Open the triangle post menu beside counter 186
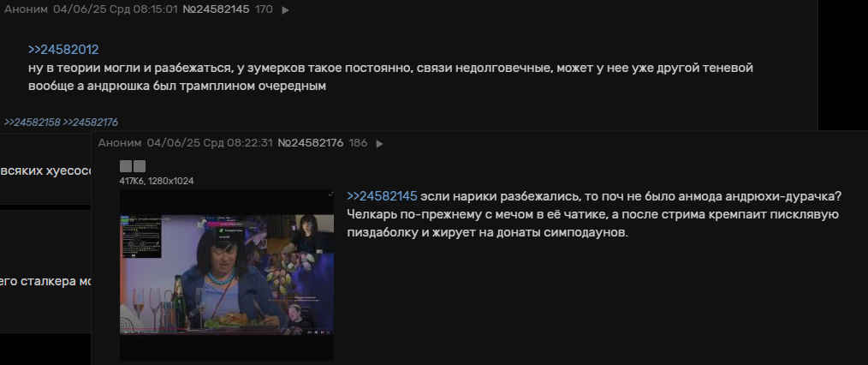Image resolution: width=868 pixels, height=365 pixels. point(380,143)
